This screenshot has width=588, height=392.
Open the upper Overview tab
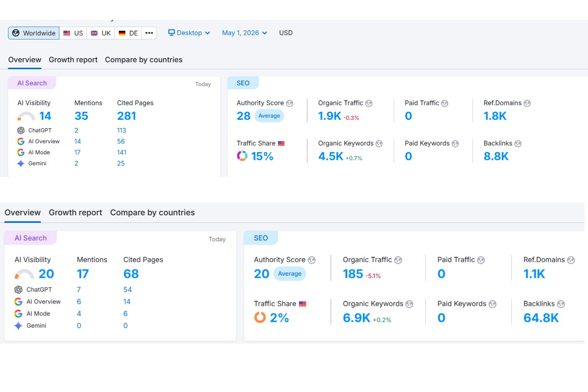25,60
